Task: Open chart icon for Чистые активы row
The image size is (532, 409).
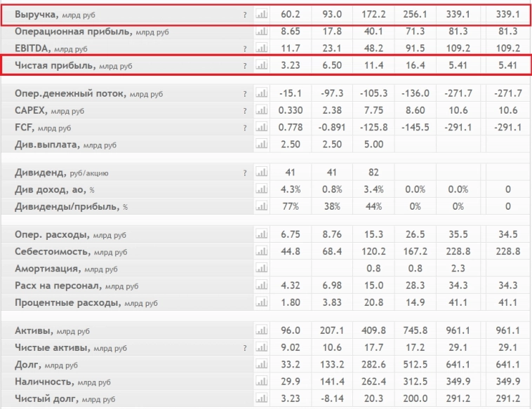Action: coord(261,347)
